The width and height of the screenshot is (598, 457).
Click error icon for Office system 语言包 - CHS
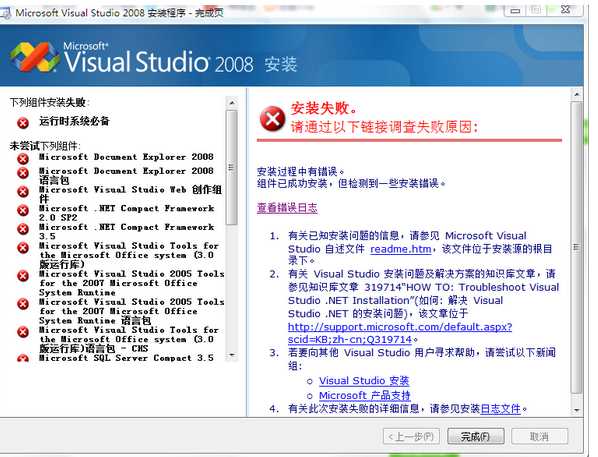[23, 332]
